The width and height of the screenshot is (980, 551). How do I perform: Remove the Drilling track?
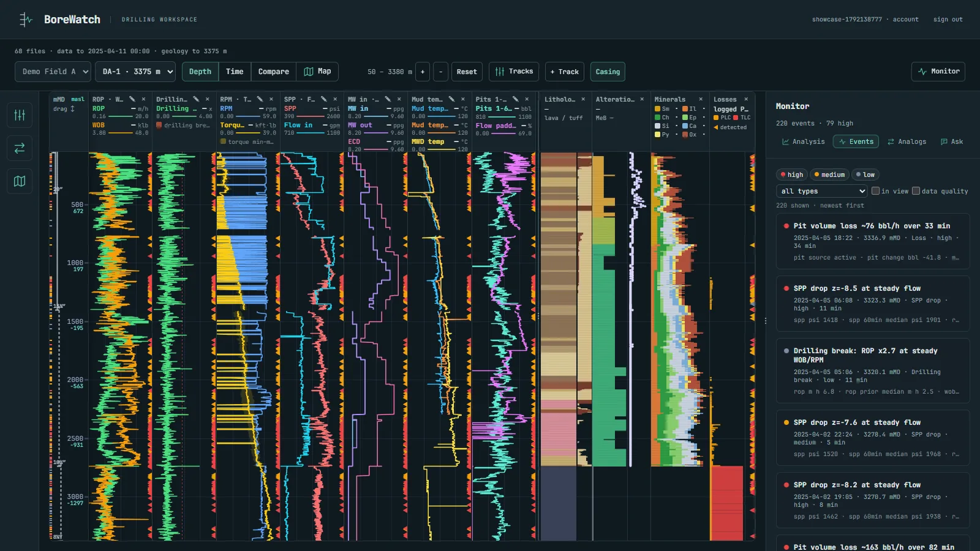(x=208, y=99)
